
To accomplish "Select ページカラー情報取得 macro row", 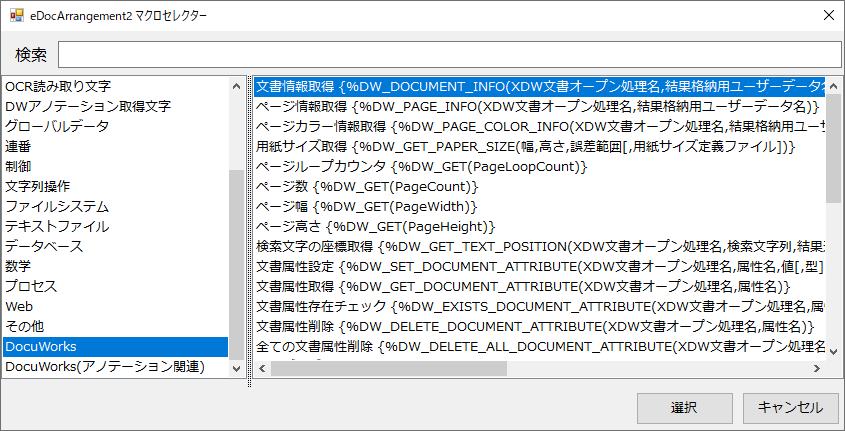I will pos(539,126).
